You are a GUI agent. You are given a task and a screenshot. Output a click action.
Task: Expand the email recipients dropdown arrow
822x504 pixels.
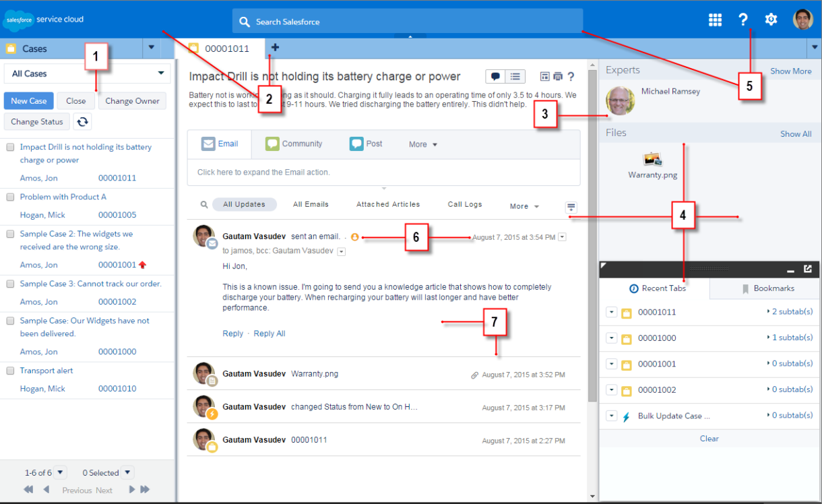pos(341,251)
